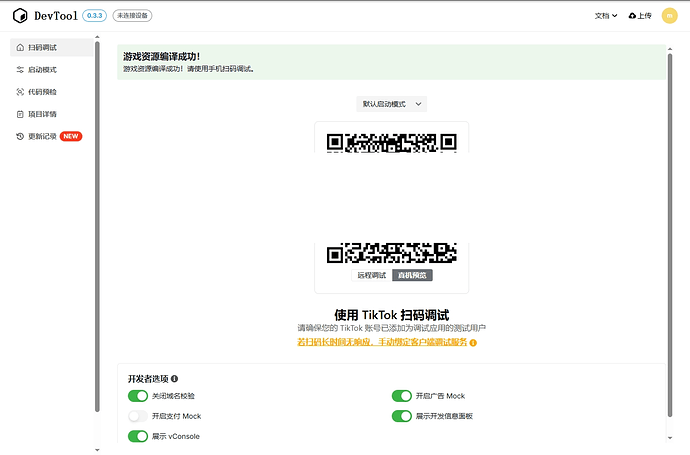Click the 开发者选项 section title

(148, 379)
